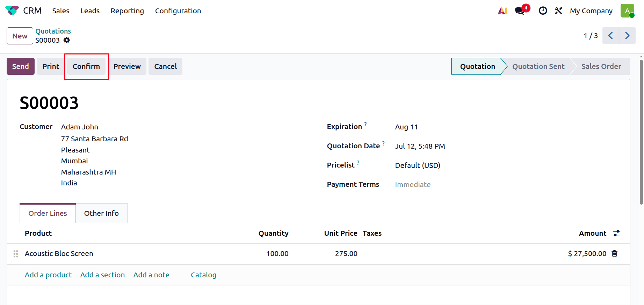Click the Preview button

127,66
